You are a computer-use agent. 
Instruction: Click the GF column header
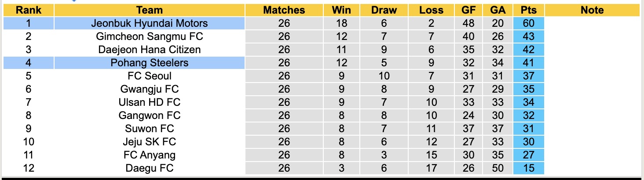[x=468, y=10]
